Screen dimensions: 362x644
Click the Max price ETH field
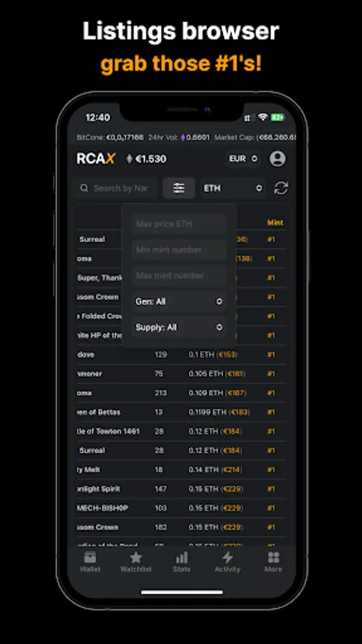click(179, 224)
